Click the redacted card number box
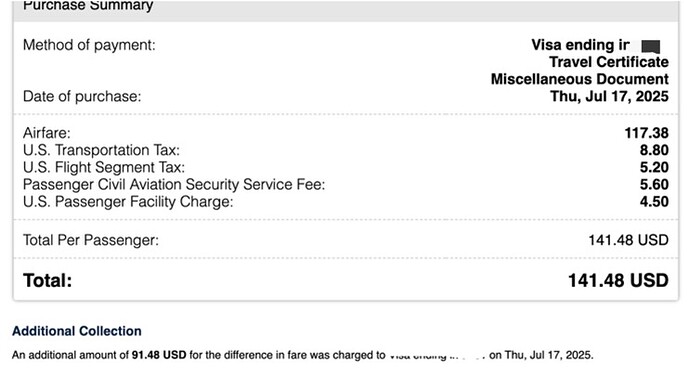 pos(651,46)
